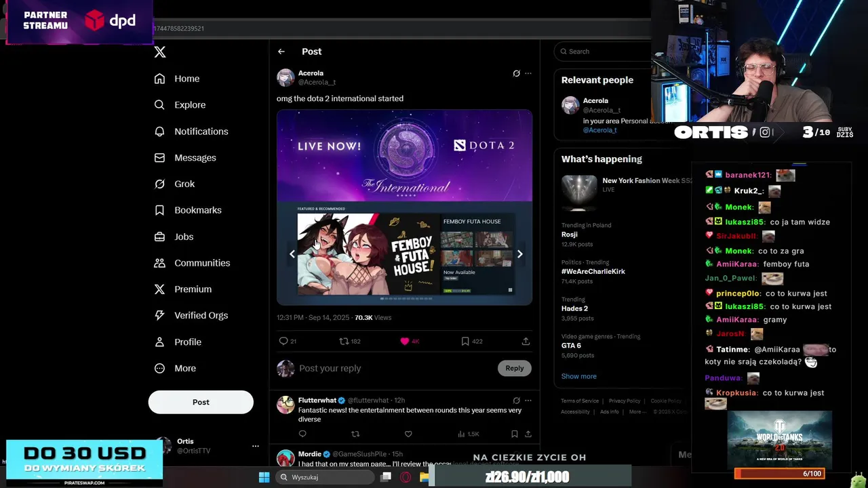Bookmark Flutterwhat's comment

[515, 434]
